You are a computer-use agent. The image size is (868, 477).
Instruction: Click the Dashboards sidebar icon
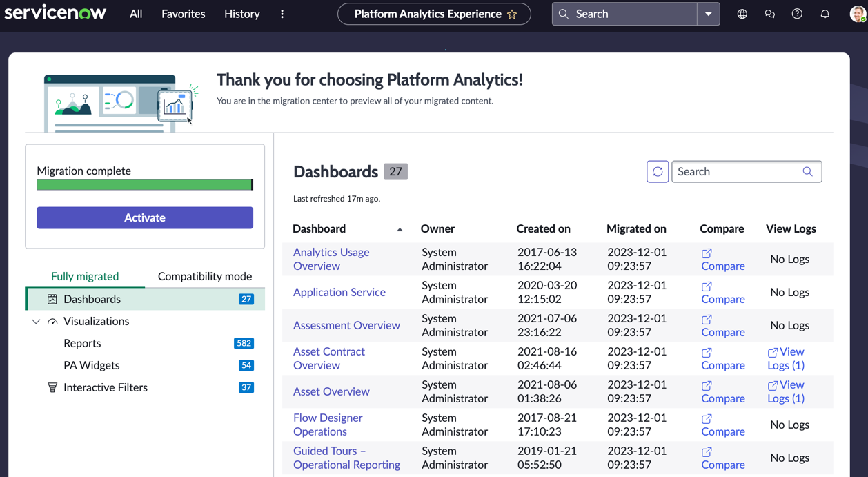tap(52, 299)
